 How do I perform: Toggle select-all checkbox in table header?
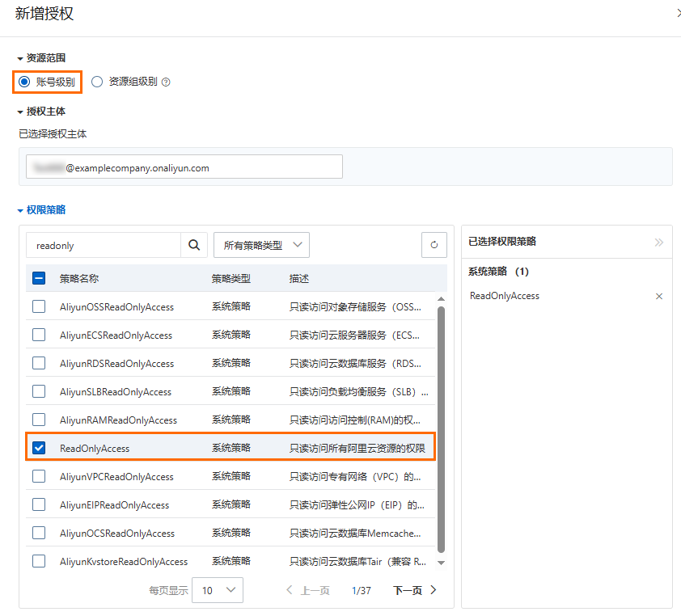click(x=39, y=278)
